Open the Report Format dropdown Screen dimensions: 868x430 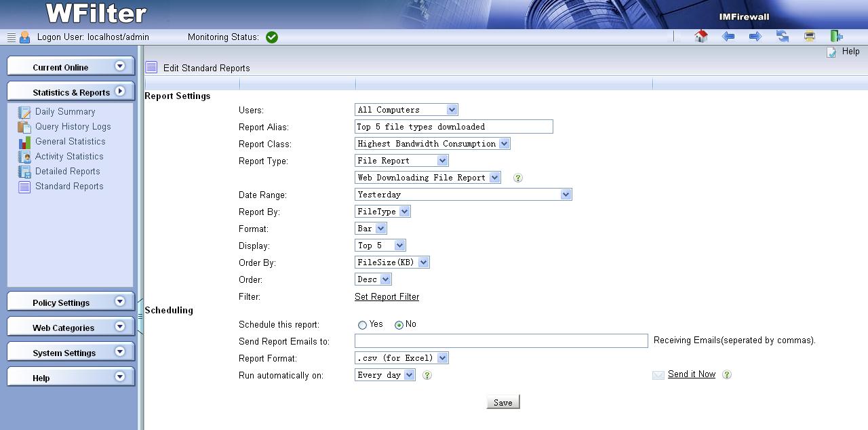[x=401, y=358]
